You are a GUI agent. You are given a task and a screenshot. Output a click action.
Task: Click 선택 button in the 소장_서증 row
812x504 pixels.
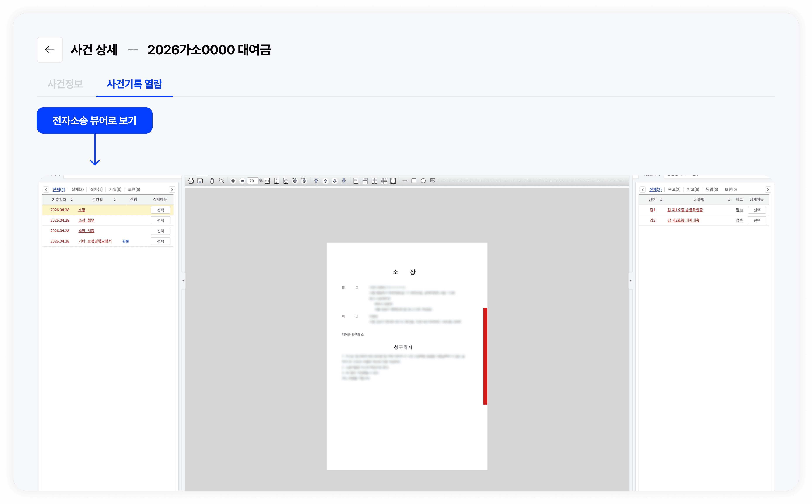tap(160, 231)
